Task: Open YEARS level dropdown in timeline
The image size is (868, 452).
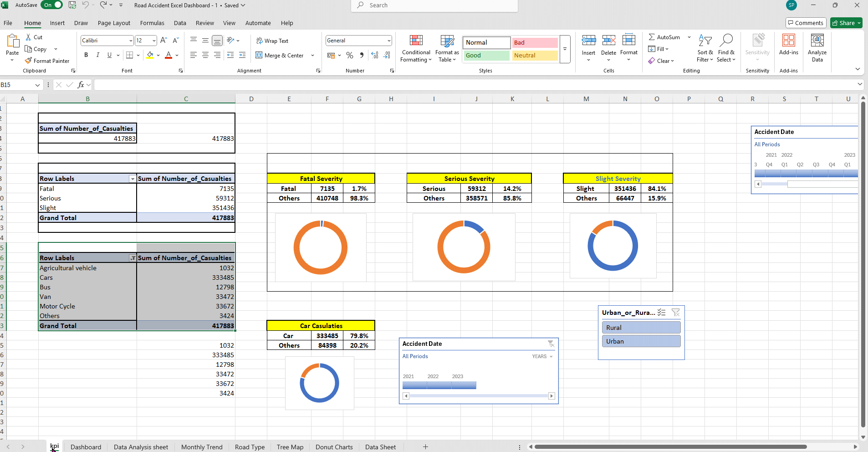Action: click(542, 356)
